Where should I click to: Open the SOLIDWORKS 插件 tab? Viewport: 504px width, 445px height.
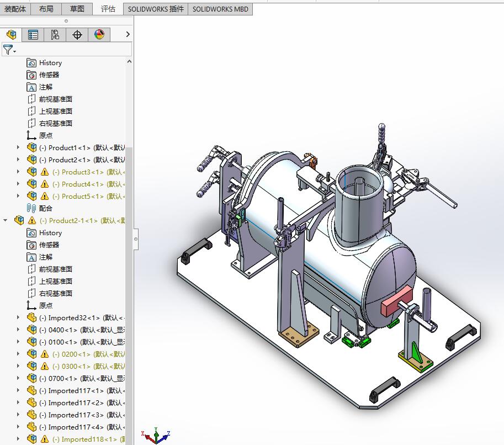click(x=156, y=9)
